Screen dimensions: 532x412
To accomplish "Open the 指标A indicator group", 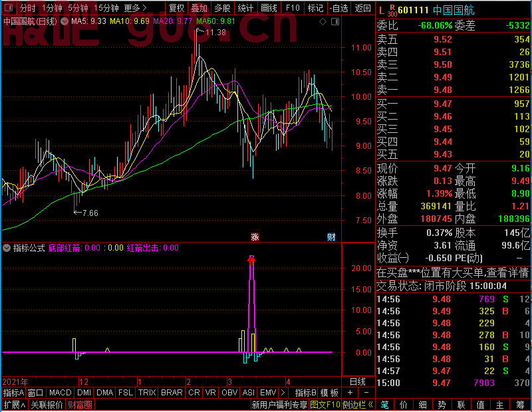I will (x=13, y=393).
